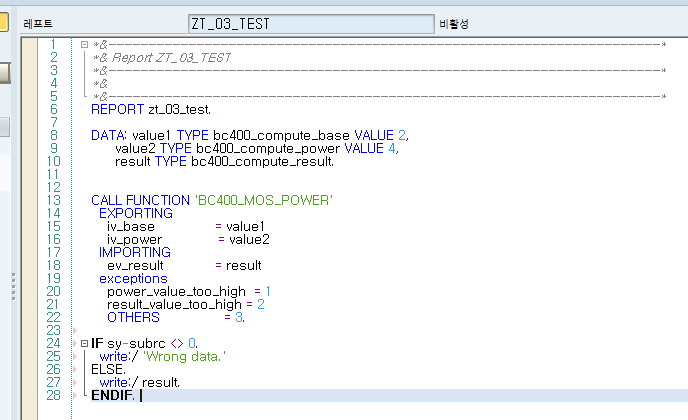Click the OTHERS keyword on line 22
Screen dimensions: 688x420
click(133, 317)
